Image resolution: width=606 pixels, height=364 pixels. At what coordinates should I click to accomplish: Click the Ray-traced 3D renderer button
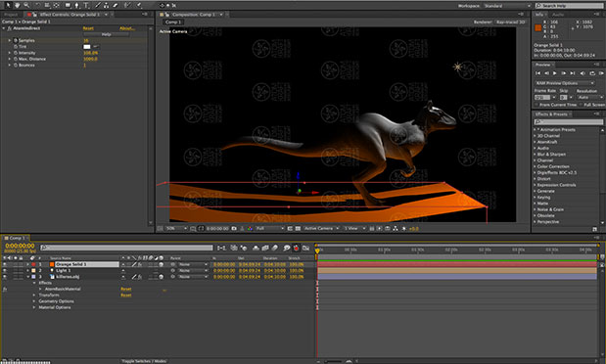coord(510,23)
